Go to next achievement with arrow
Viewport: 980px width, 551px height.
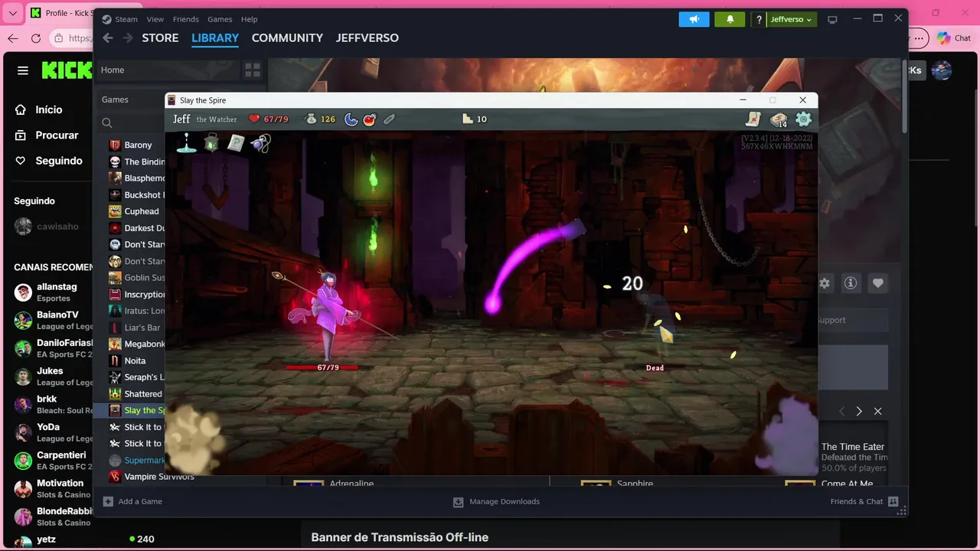tap(859, 411)
